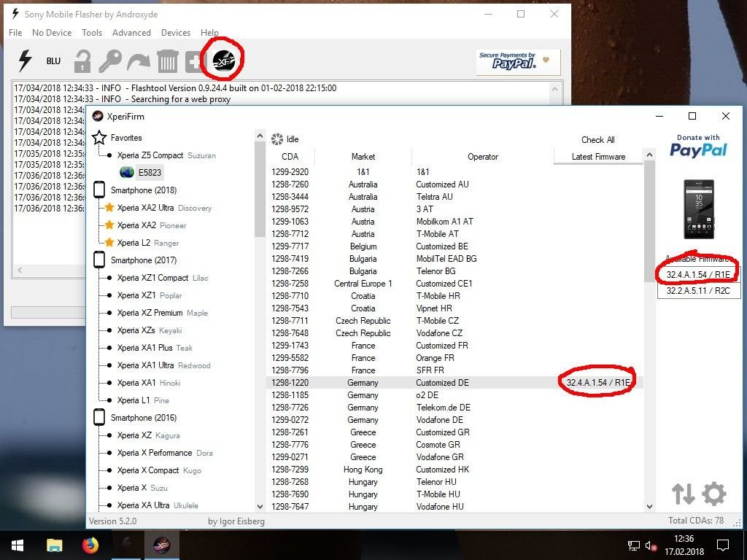Click the Favorites star icon in XperiFirm

tap(99, 138)
